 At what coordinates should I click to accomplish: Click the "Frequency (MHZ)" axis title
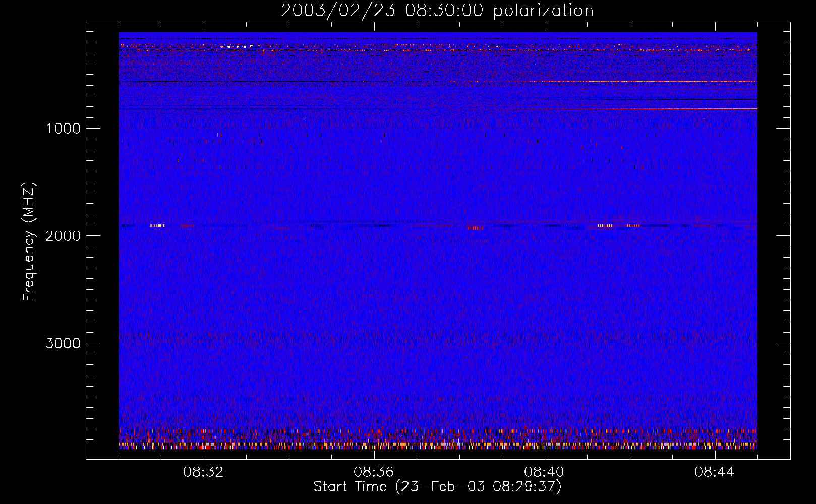pos(29,241)
